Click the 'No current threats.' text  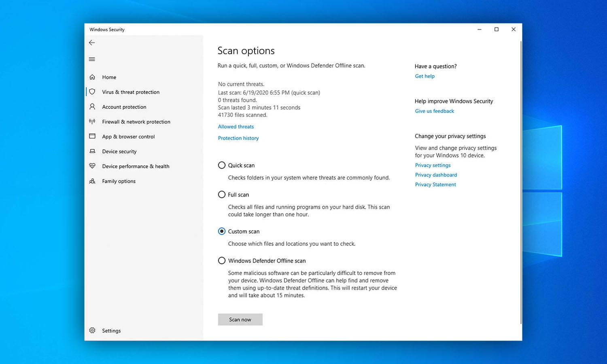241,84
